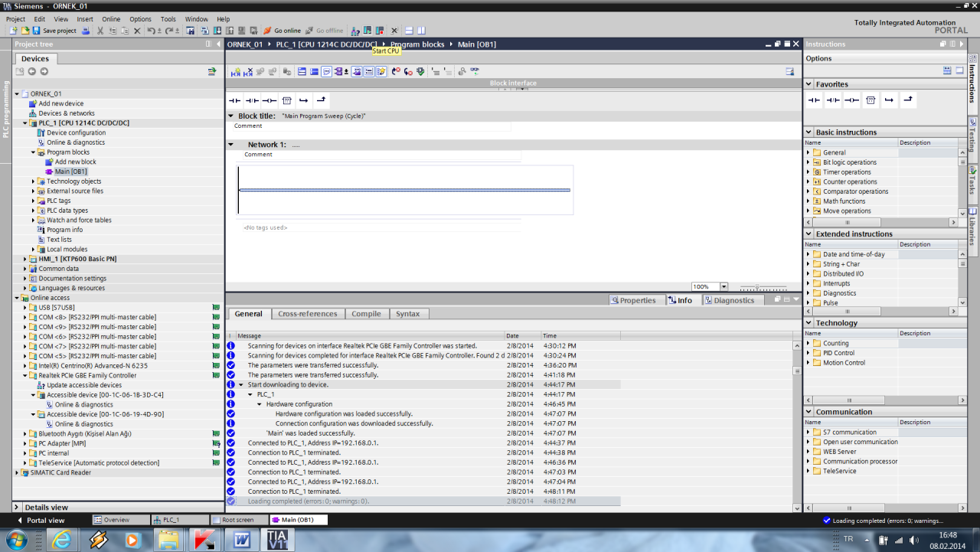Screen dimensions: 980x552
Task: Click the Accessible devices icon in the toolbar
Action: coord(355,31)
